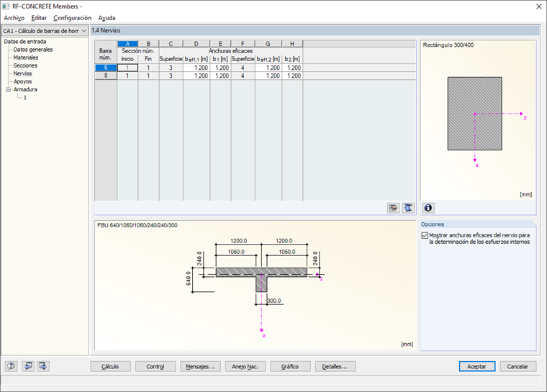Click Superficie 4 cell in Barra 6 row
Viewport: 547px width, 392px height.
point(243,68)
